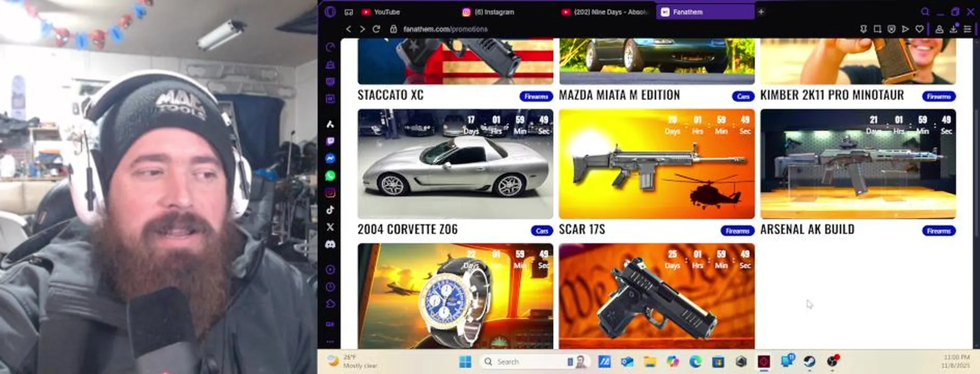The image size is (980, 374).
Task: Open the player icon in the sidebar
Action: pyautogui.click(x=330, y=270)
